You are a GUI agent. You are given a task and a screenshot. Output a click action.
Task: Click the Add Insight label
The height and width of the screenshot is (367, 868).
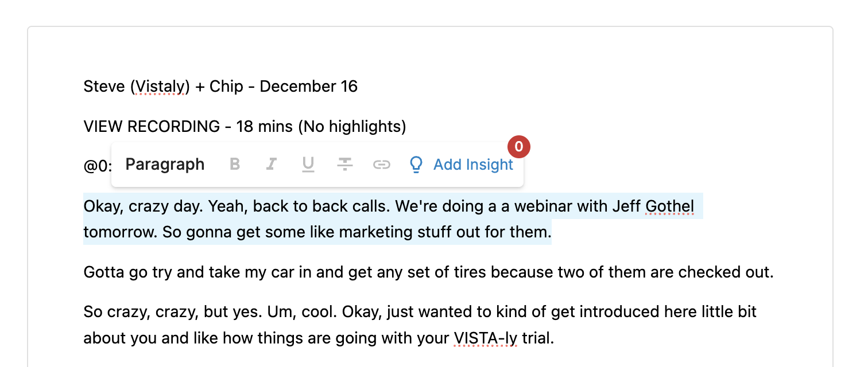473,165
